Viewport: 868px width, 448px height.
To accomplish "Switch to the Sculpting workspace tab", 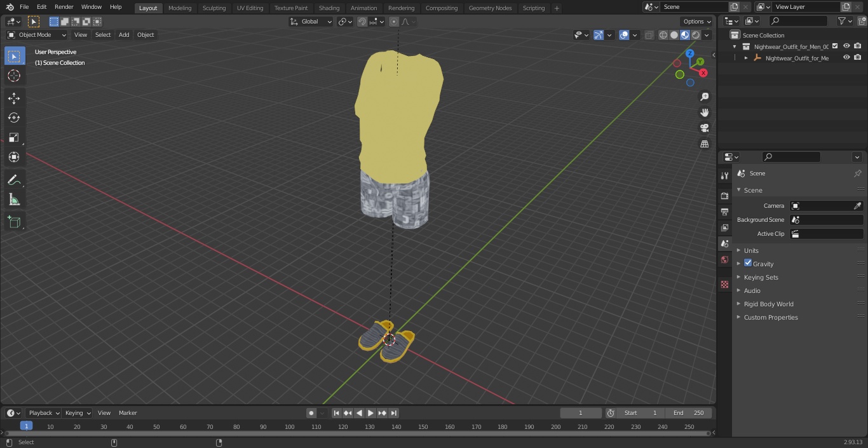I will click(x=214, y=8).
